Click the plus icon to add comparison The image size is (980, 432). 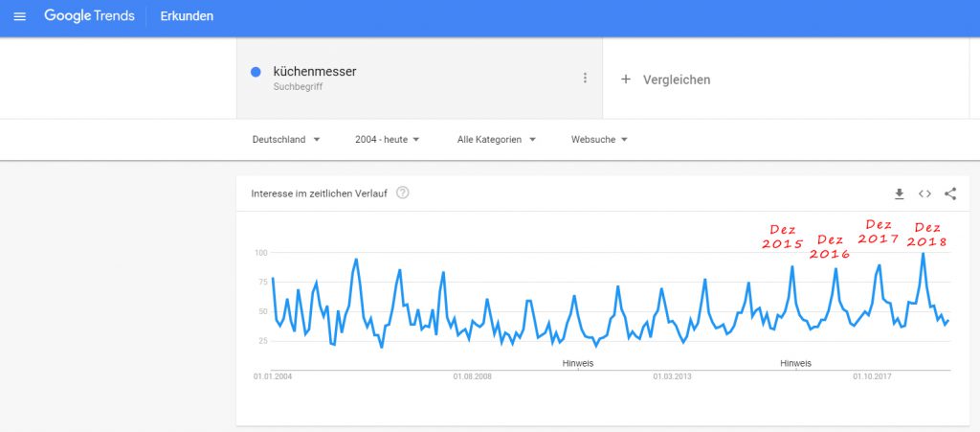click(x=626, y=80)
